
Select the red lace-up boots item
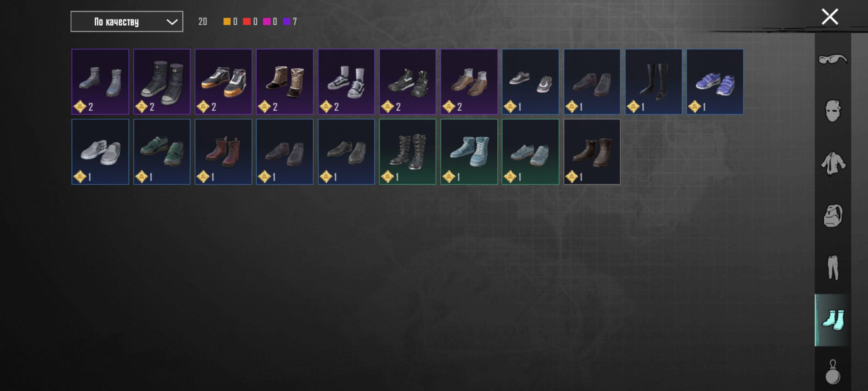pos(223,152)
